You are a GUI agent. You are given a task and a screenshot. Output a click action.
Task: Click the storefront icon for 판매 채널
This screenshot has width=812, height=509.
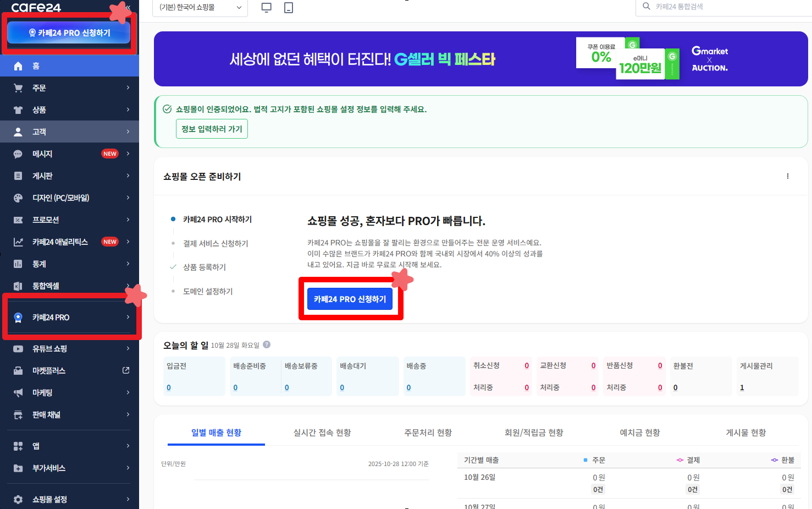18,415
